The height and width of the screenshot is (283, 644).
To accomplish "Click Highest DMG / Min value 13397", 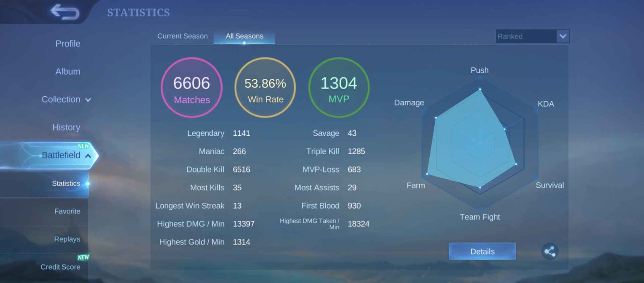I will tap(244, 224).
